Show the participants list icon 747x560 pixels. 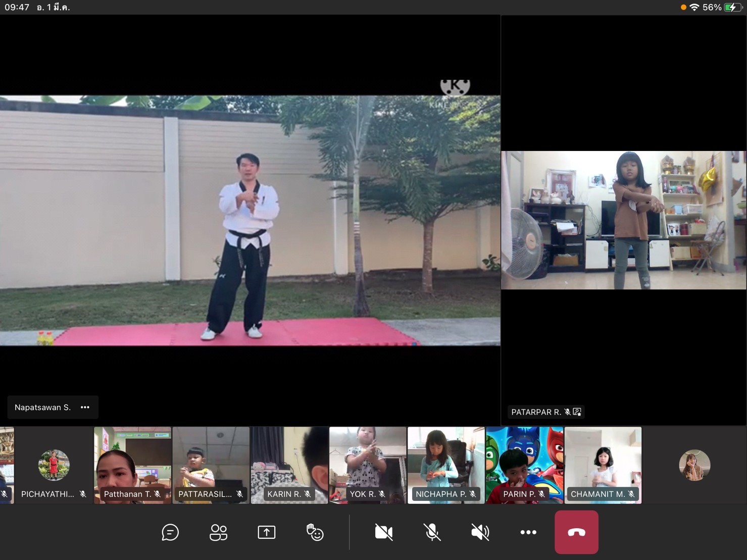(218, 532)
